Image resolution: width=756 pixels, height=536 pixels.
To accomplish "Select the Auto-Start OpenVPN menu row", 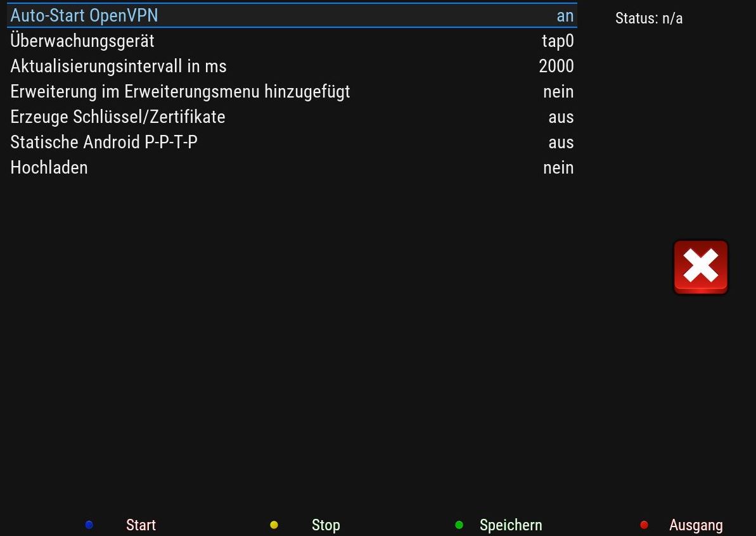I will [84, 16].
